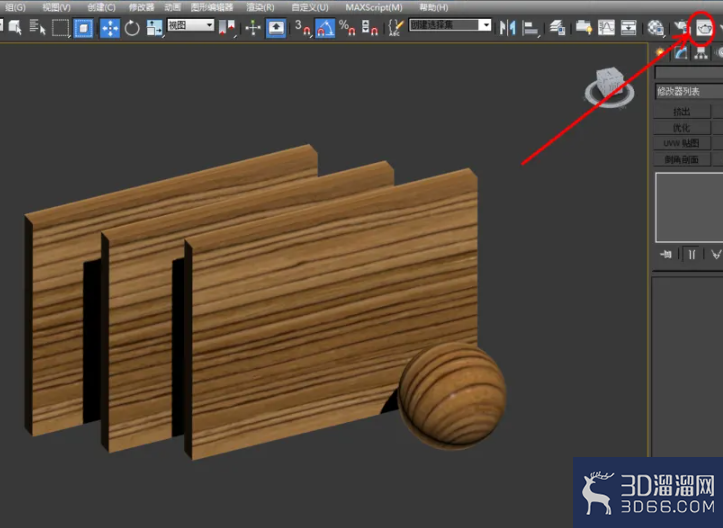This screenshot has width=723, height=528.
Task: Toggle Keyboard Shortcut Override
Action: pos(276,28)
